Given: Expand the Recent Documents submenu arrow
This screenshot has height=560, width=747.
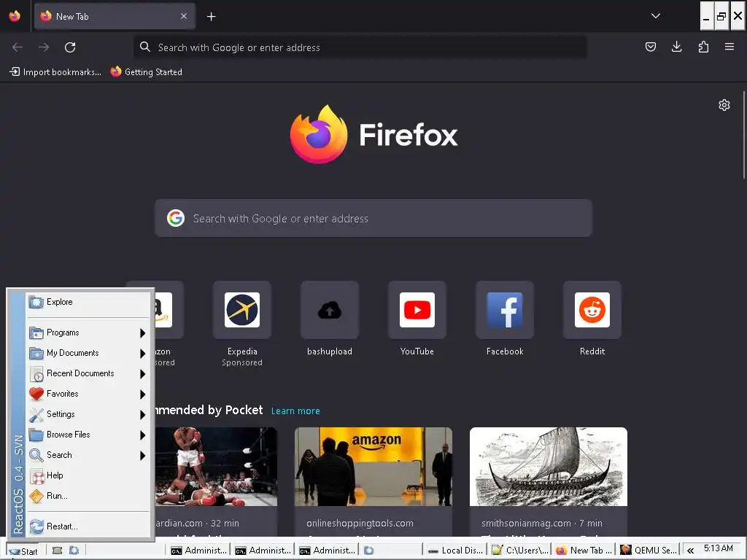Looking at the screenshot, I should pyautogui.click(x=142, y=374).
